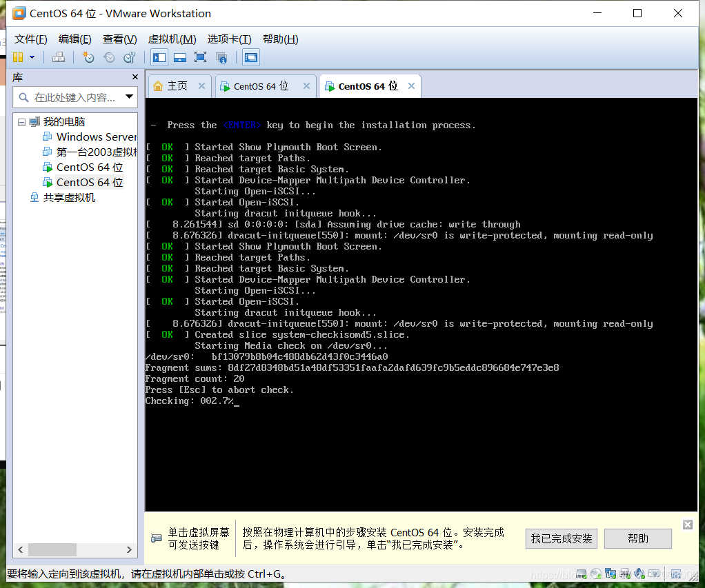Screen dimensions: 705x588
Task: Collapse the 我的电脑 tree node
Action: (x=23, y=121)
